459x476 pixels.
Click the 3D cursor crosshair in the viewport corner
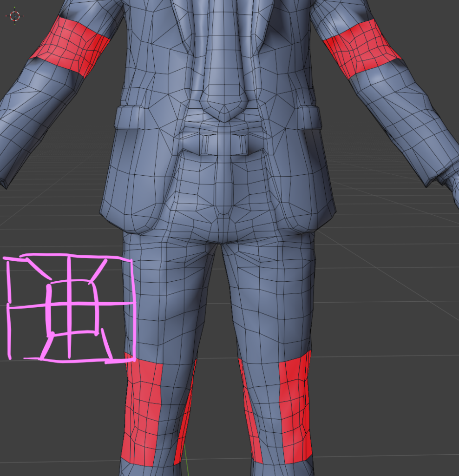(14, 16)
